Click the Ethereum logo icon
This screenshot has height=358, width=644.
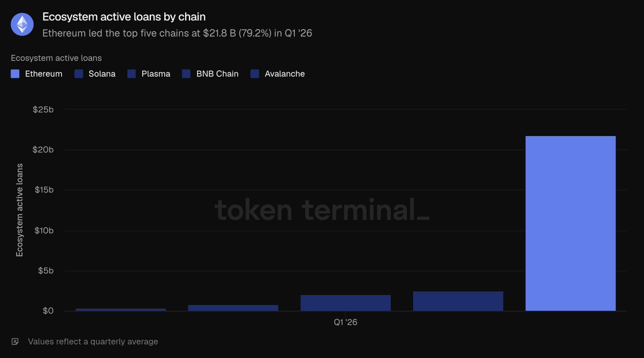point(22,24)
